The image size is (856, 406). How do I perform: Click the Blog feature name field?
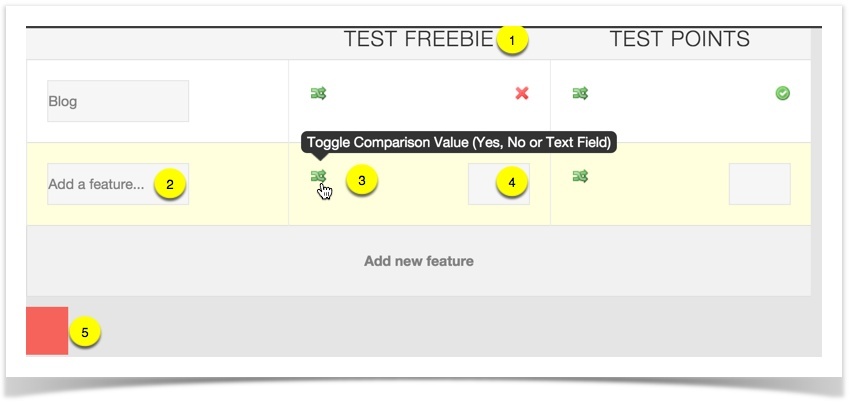[x=118, y=101]
